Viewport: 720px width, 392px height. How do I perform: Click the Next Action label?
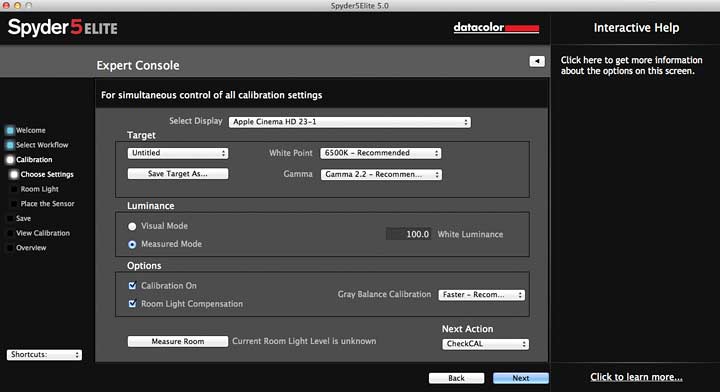tap(467, 329)
